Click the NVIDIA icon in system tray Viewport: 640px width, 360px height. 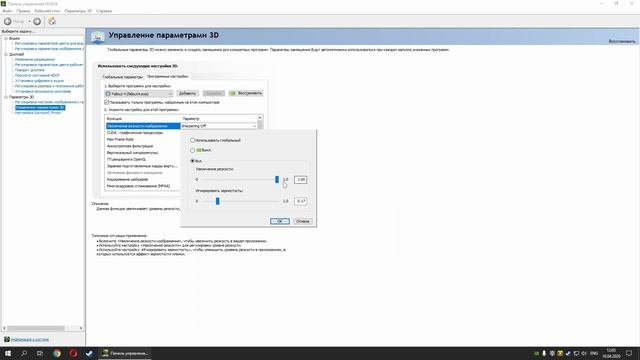click(536, 353)
